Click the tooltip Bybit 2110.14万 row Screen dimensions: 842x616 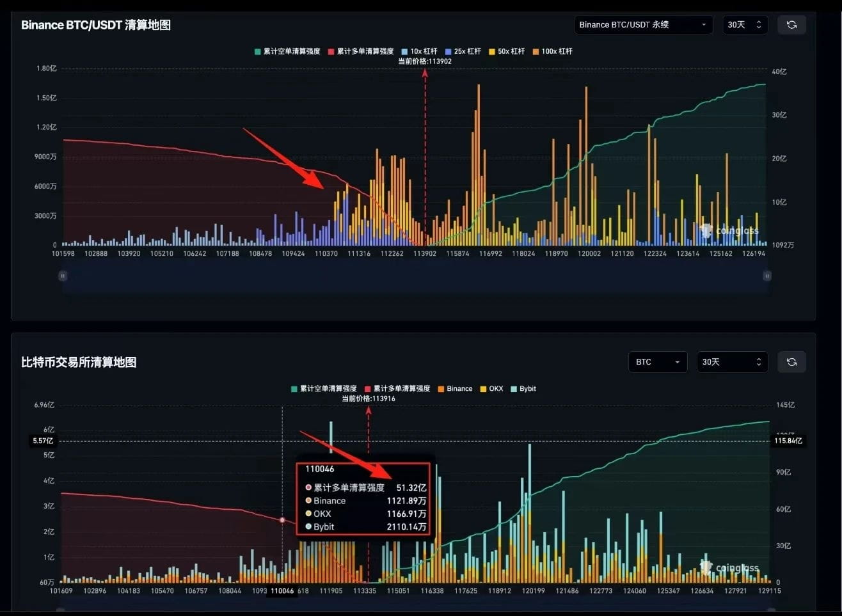[365, 527]
